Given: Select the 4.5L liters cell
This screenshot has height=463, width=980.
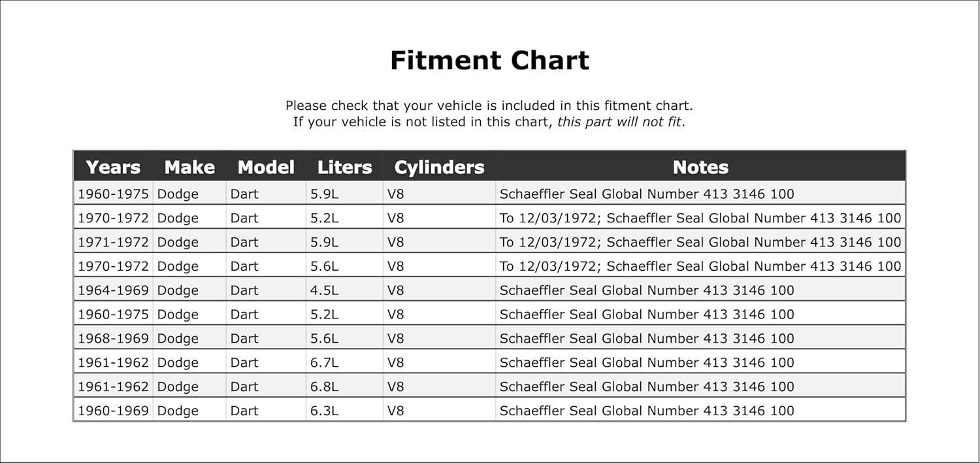Looking at the screenshot, I should [324, 290].
